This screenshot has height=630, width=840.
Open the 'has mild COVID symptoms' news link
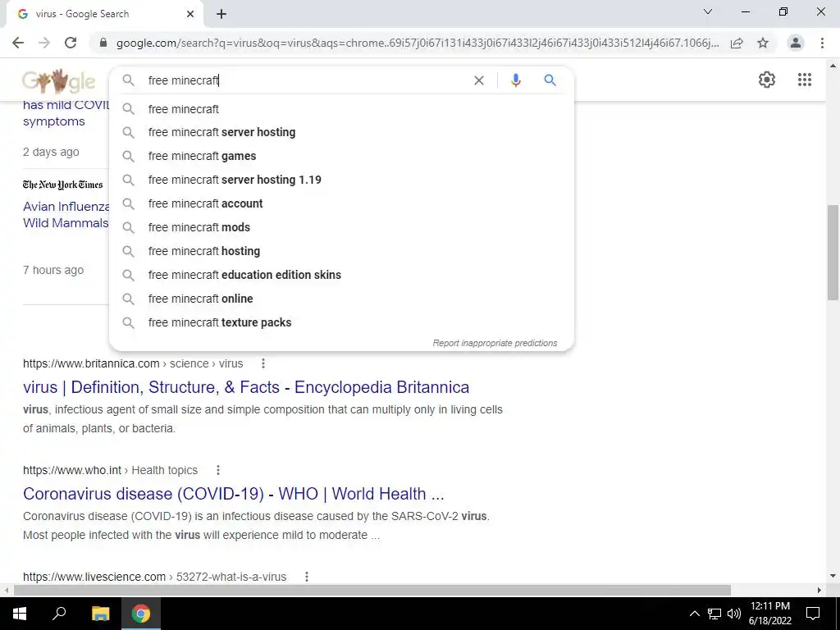(66, 113)
